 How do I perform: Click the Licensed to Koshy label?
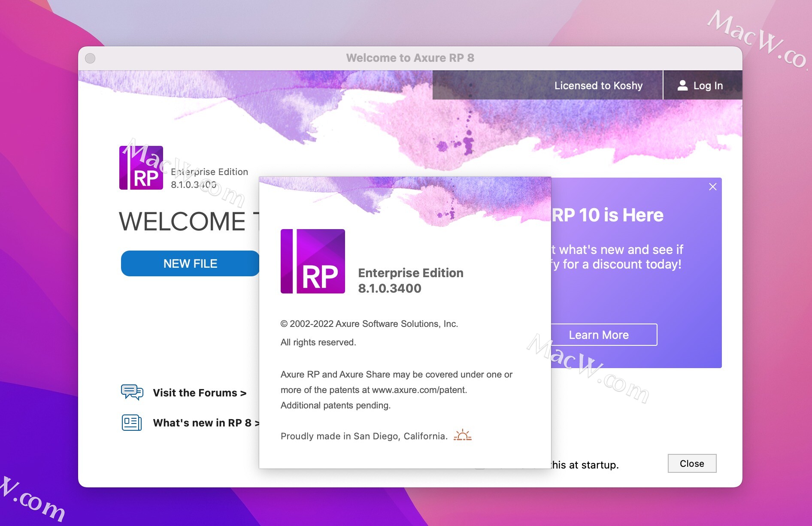(598, 85)
